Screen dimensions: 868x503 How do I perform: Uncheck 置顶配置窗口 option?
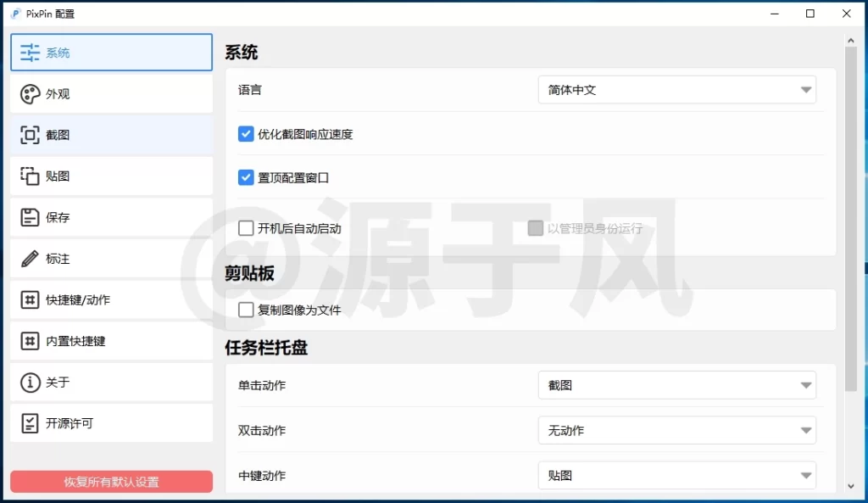click(246, 177)
